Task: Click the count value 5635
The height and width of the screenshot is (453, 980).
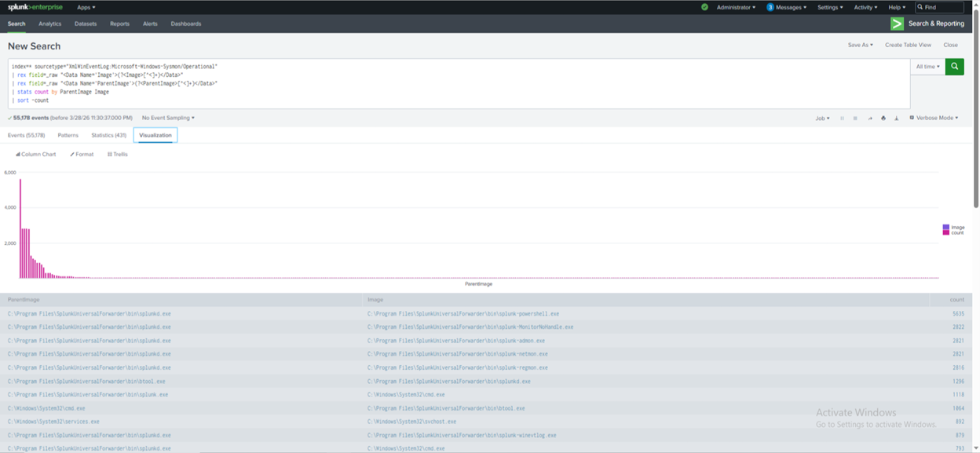Action: coord(957,313)
